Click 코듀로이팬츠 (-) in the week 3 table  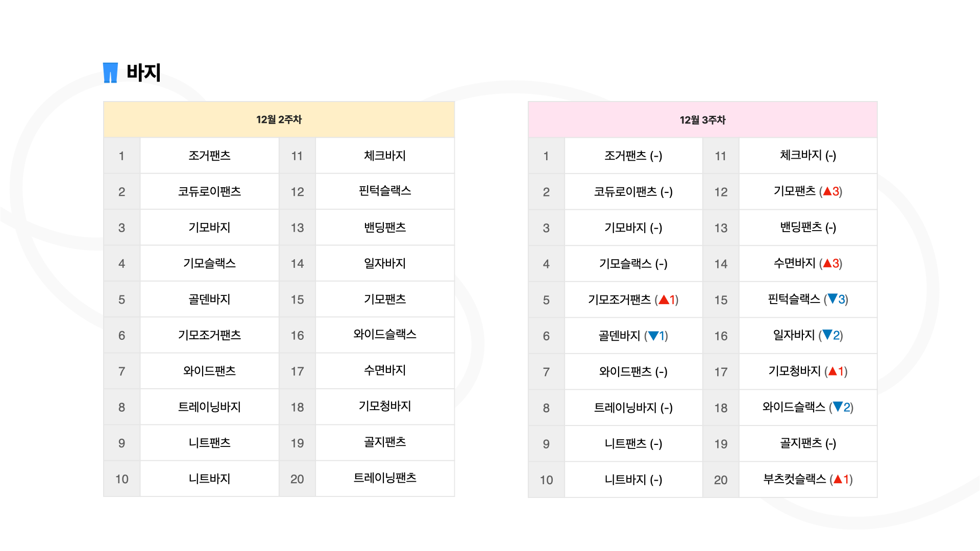tap(633, 192)
